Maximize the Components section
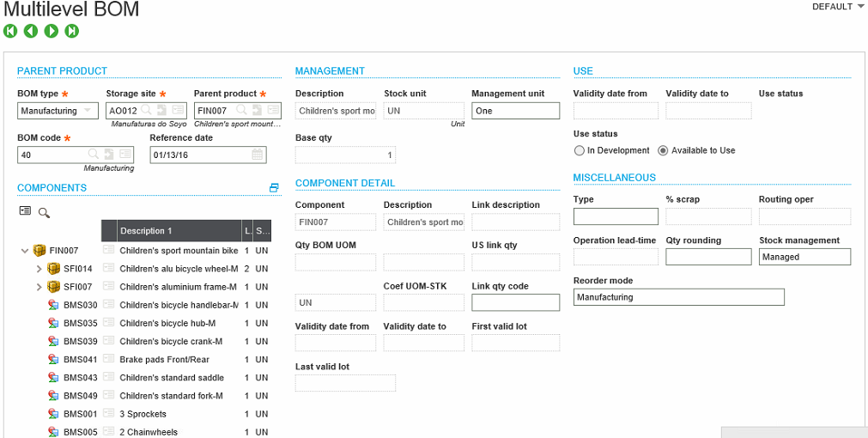The image size is (868, 438). (274, 188)
